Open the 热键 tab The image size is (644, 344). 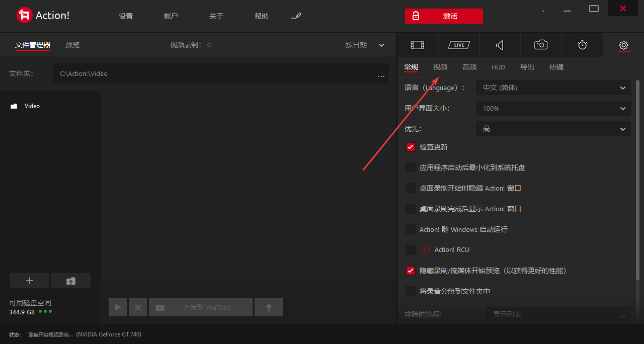[556, 67]
